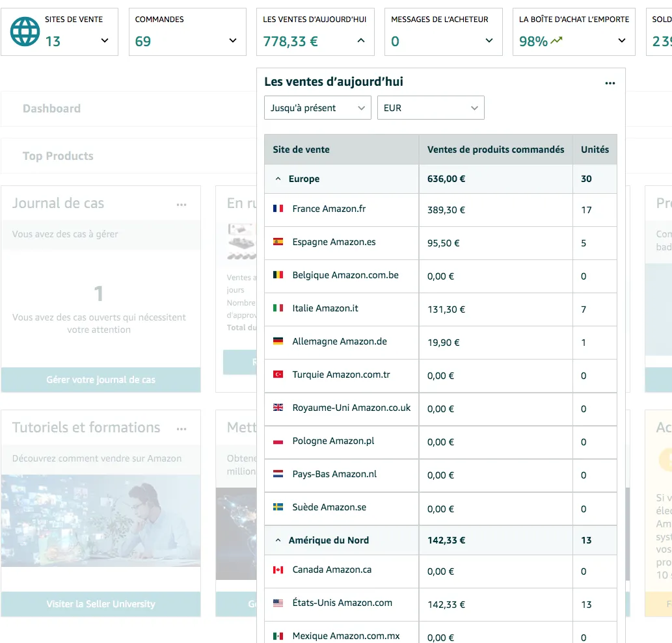
Task: Click the green trend arrow next to 98%
Action: (556, 41)
